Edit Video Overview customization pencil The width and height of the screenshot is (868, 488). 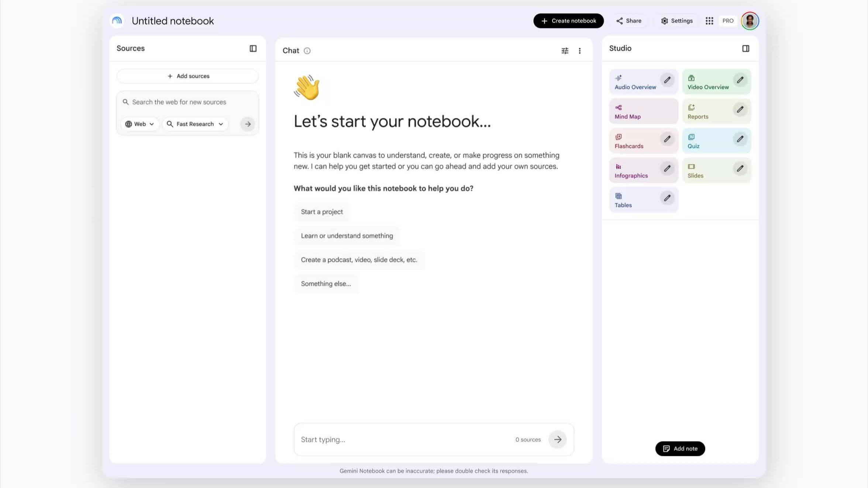[740, 80]
